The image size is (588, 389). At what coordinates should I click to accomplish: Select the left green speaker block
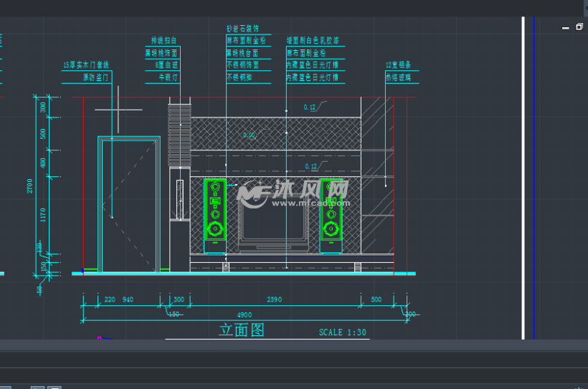214,215
